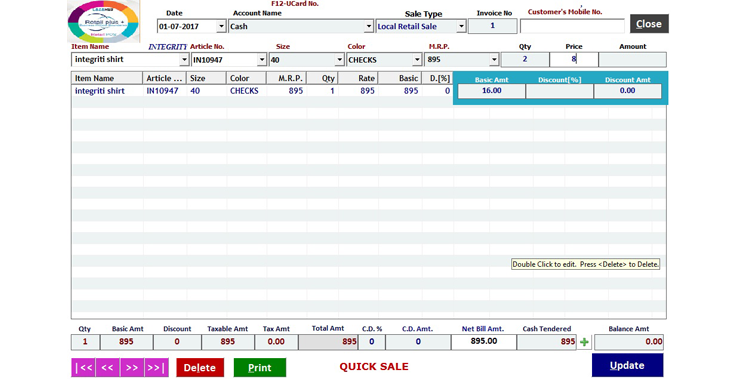The height and width of the screenshot is (379, 746).
Task: Click the bottom Discount total field
Action: tap(177, 341)
